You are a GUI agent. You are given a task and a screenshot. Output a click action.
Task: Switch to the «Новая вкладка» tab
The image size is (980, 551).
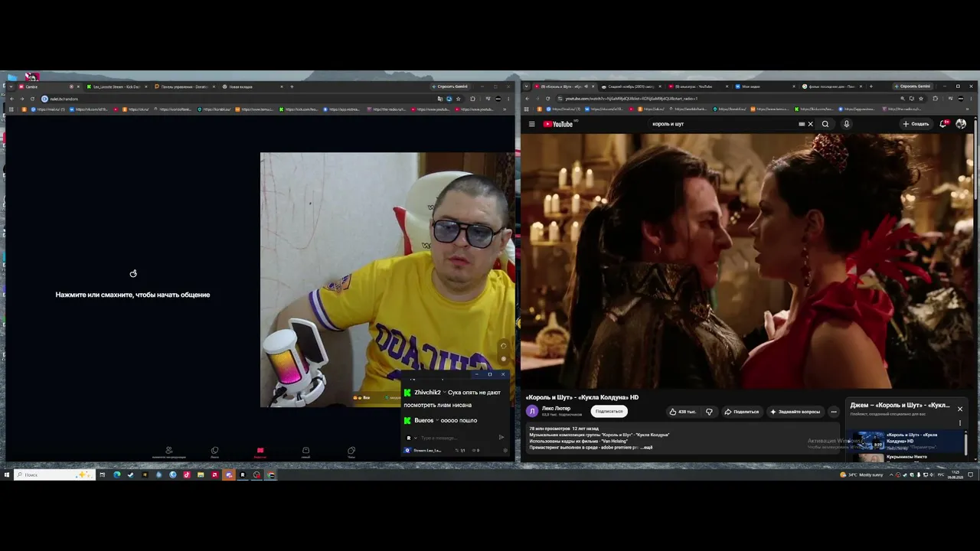[x=251, y=86]
